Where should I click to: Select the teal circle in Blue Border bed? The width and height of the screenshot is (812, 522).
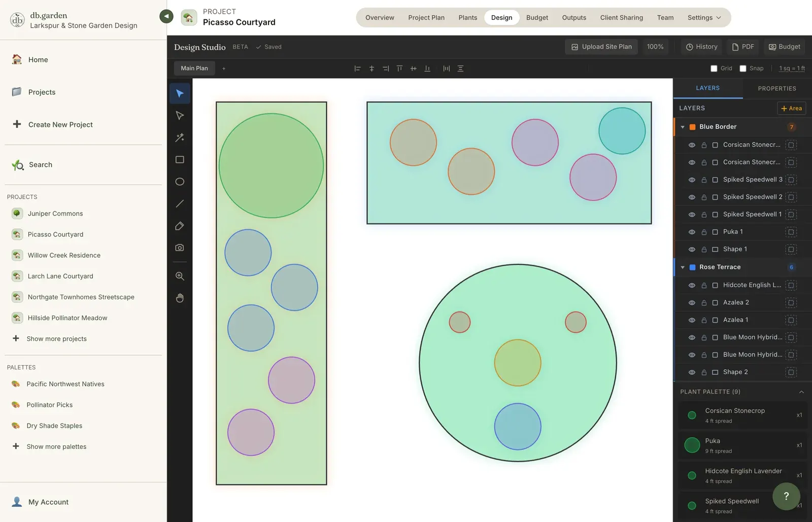pyautogui.click(x=622, y=131)
